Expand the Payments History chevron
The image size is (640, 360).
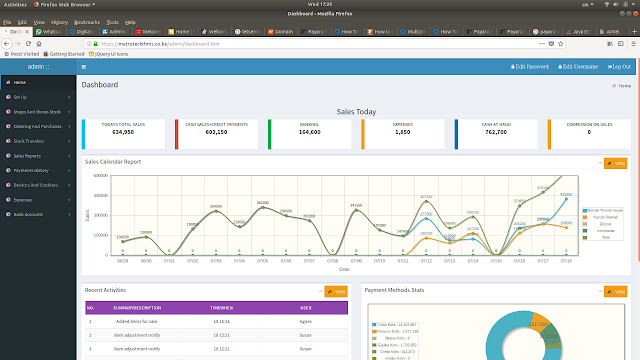coord(69,171)
